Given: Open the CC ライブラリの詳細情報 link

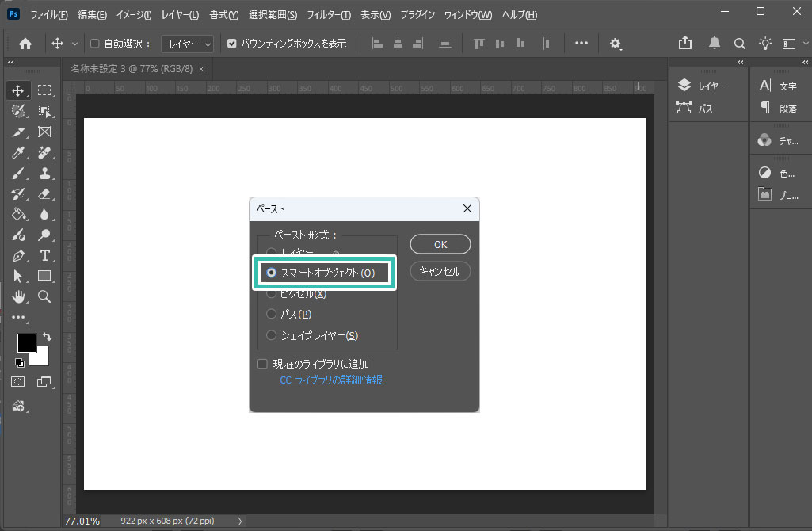Looking at the screenshot, I should click(331, 380).
